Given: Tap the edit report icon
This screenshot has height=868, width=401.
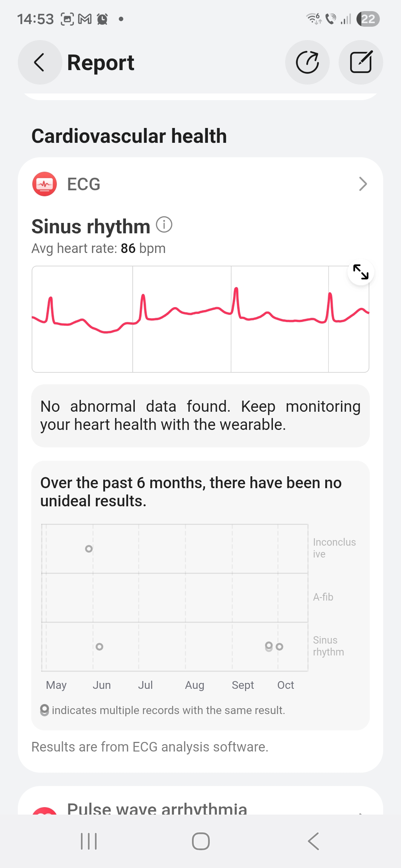Looking at the screenshot, I should point(361,62).
